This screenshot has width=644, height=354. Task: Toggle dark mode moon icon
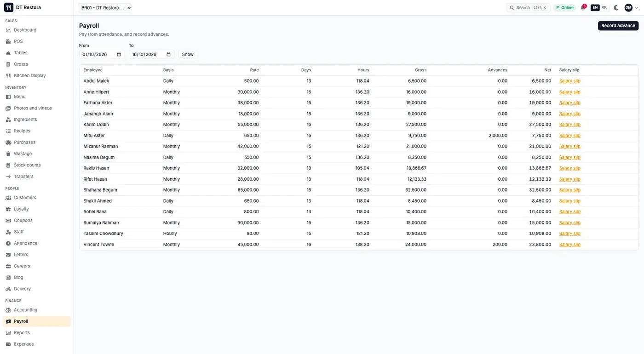pos(616,8)
